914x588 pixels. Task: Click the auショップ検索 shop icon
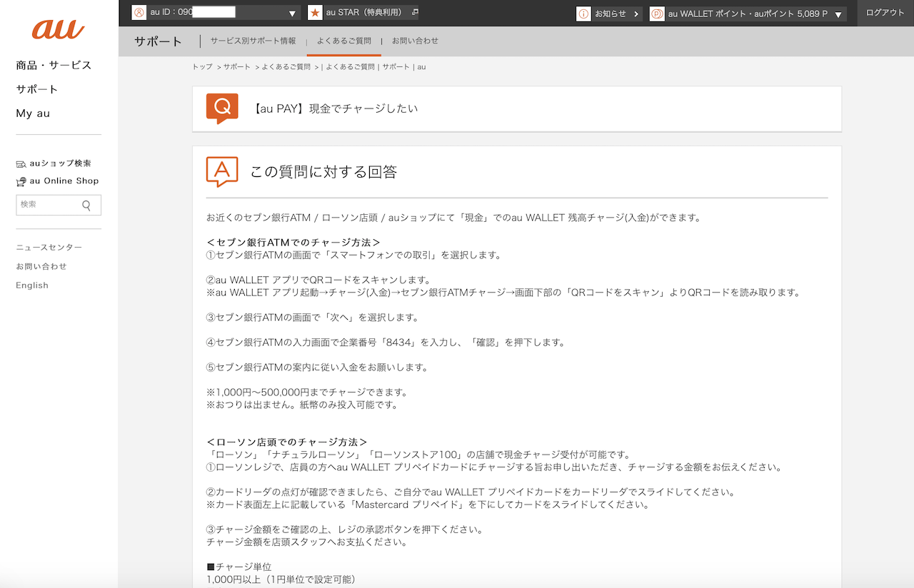tap(21, 163)
